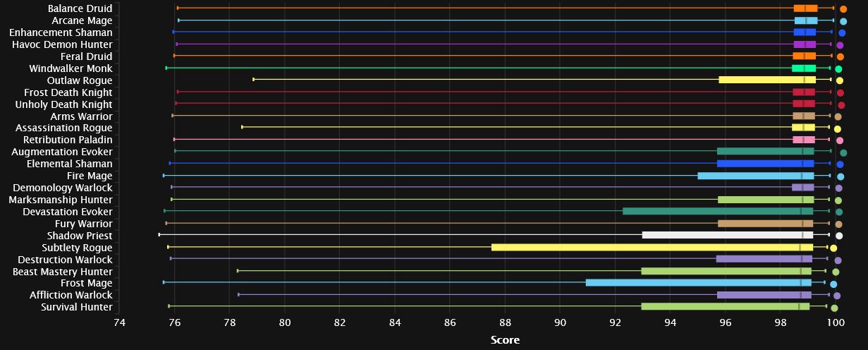Click the Destruction Warlock label
The height and width of the screenshot is (350, 868).
[x=66, y=260]
